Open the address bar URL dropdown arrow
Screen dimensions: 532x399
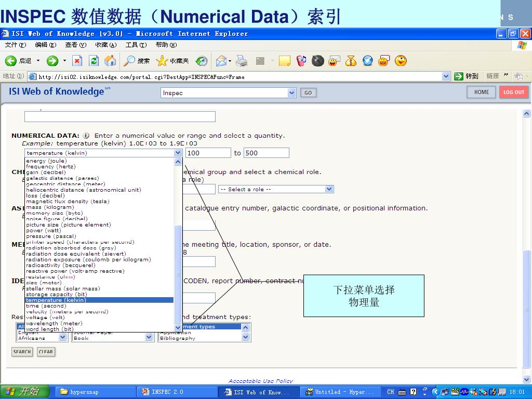446,77
